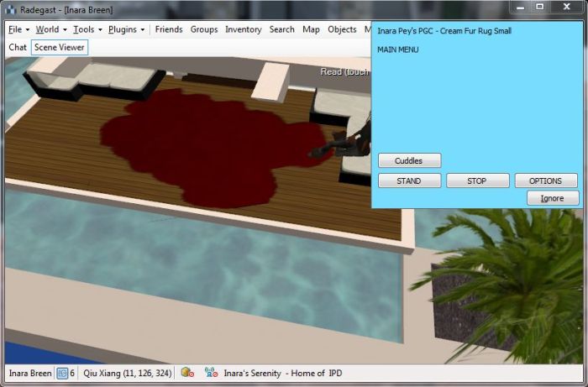Viewport: 588px width, 387px height.
Task: Select the Scene Viewer tab
Action: (60, 48)
